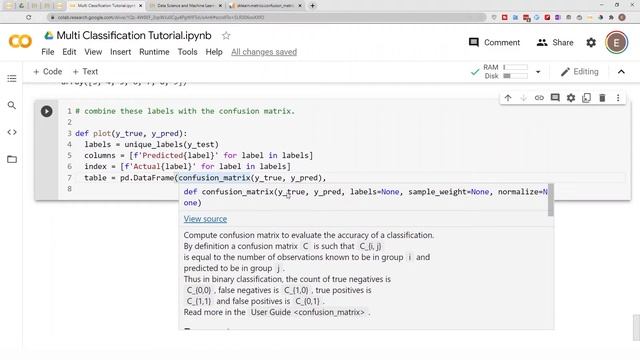
Task: Open the Editing mode dropdown
Action: (x=580, y=72)
